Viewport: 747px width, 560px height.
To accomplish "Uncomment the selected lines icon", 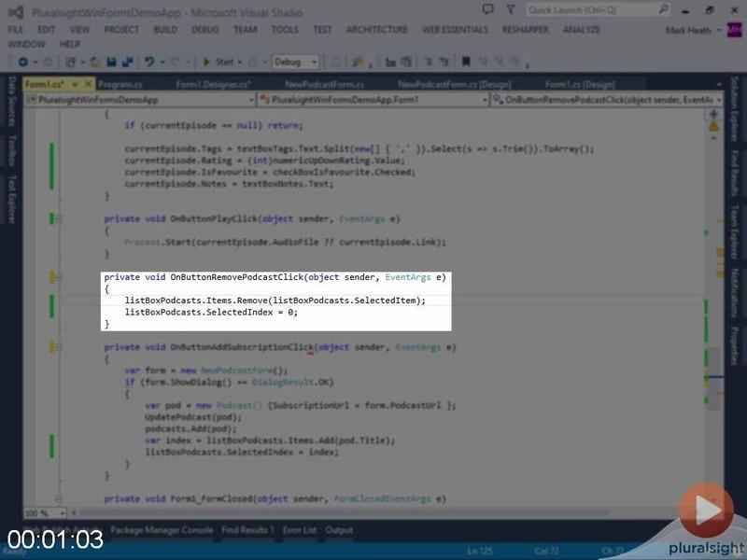I will pos(444,62).
